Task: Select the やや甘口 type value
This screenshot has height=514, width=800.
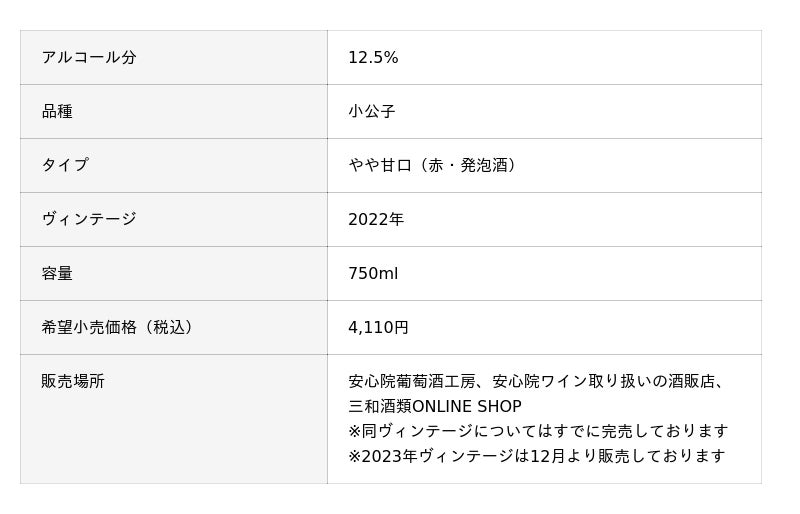Action: (379, 166)
